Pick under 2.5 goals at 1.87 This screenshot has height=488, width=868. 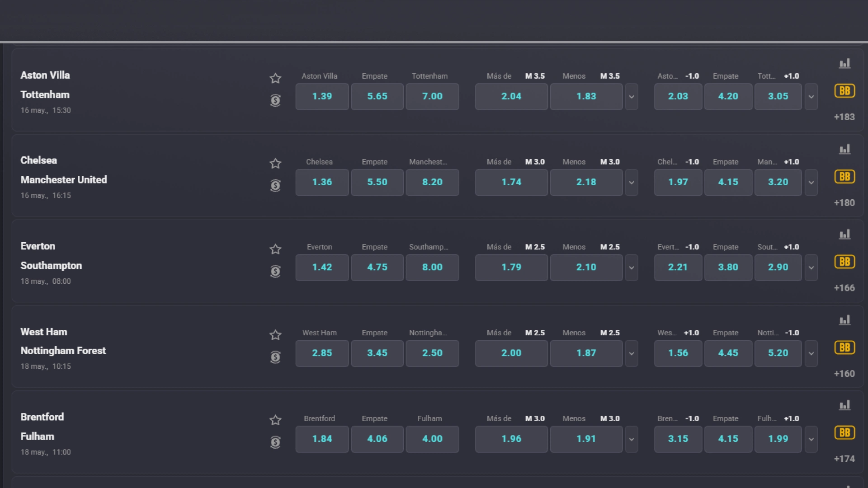(586, 353)
